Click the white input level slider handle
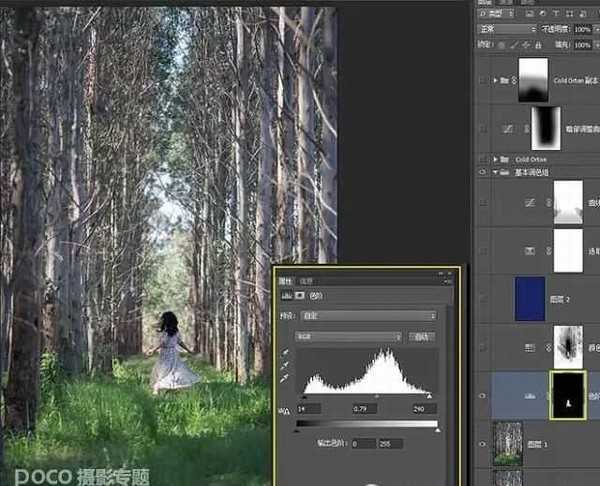The height and width of the screenshot is (486, 600). [x=429, y=397]
